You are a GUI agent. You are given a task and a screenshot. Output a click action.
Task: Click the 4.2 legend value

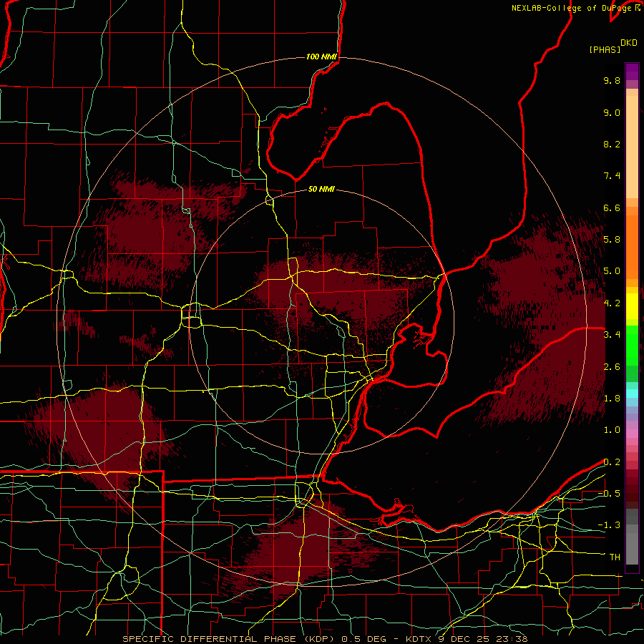tap(612, 303)
